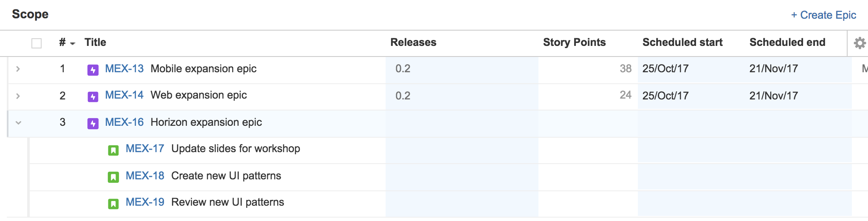
Task: Sort by the # column arrow
Action: 73,43
